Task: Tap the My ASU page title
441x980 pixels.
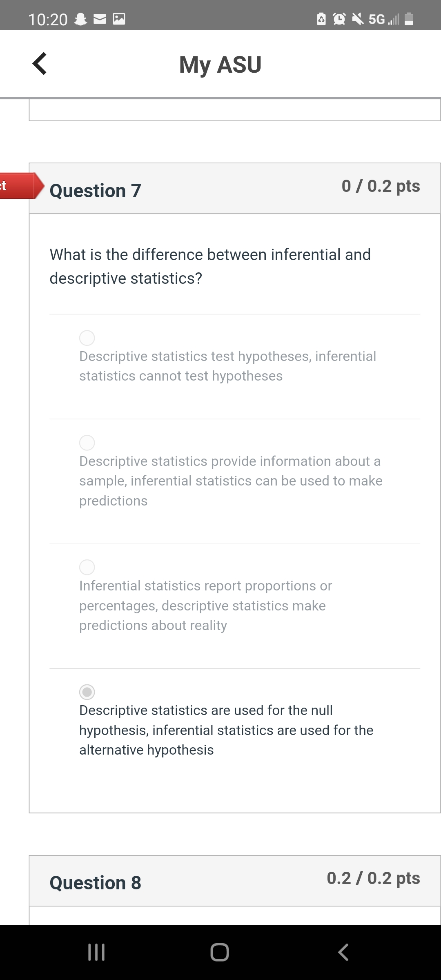Action: [x=220, y=65]
